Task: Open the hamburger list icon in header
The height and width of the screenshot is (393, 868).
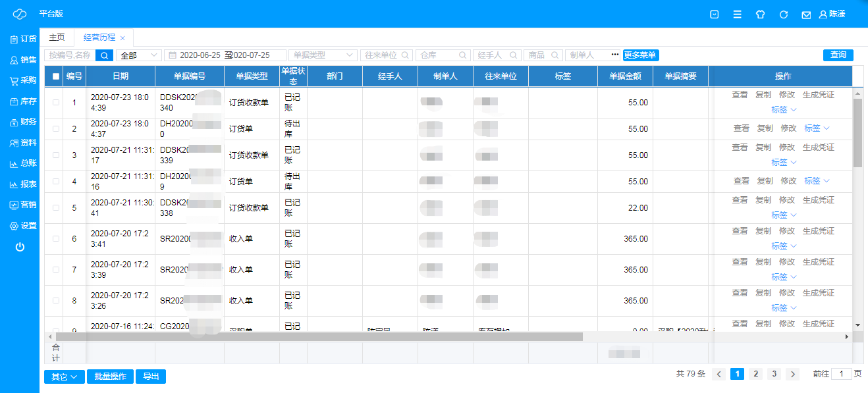Action: (x=737, y=14)
